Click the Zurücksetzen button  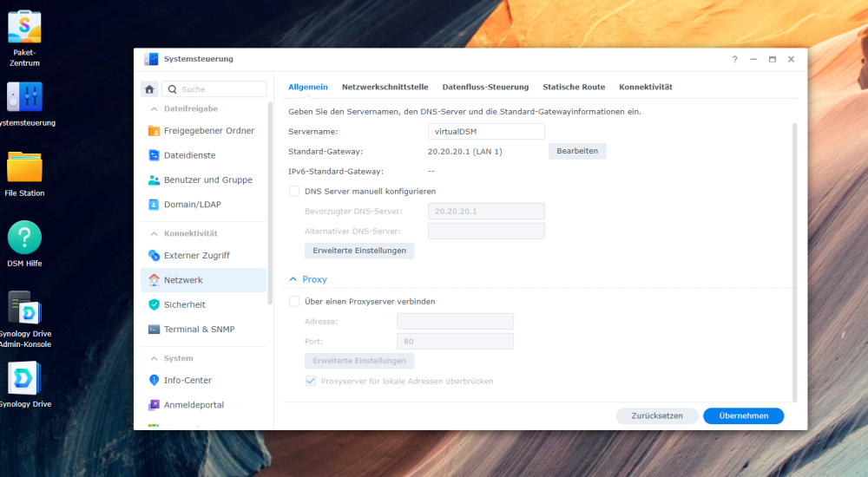(x=657, y=415)
